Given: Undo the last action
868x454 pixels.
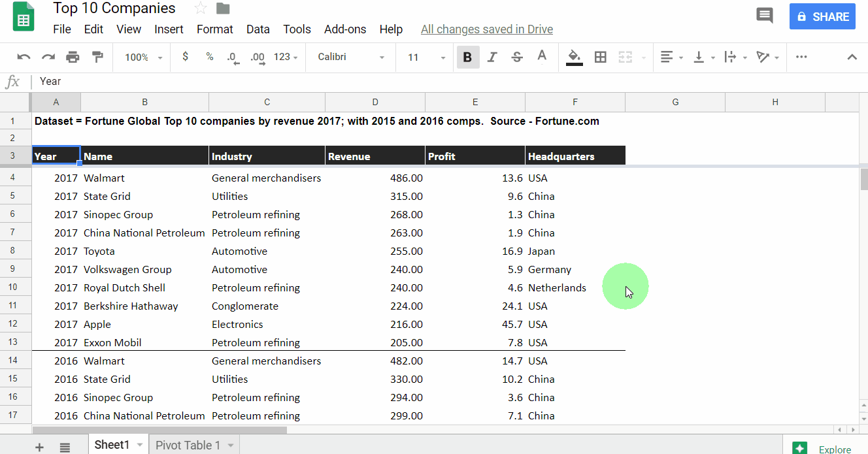Looking at the screenshot, I should point(24,57).
